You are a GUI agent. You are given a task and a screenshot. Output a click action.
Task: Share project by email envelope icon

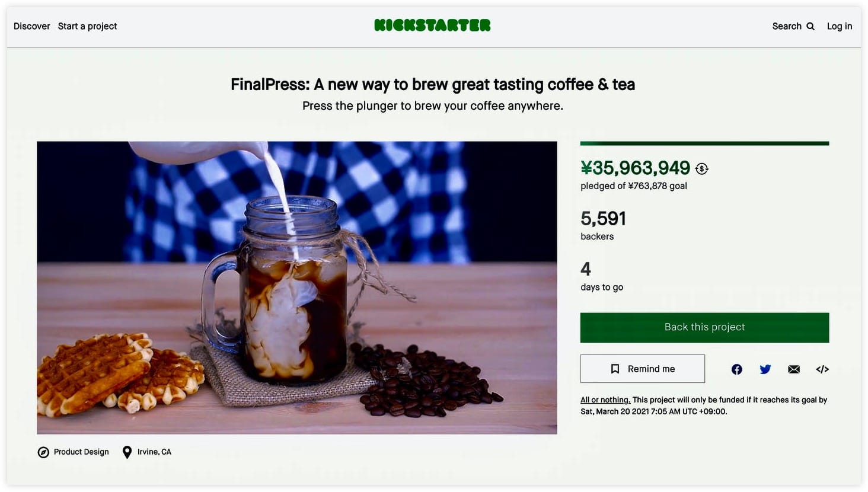point(794,369)
